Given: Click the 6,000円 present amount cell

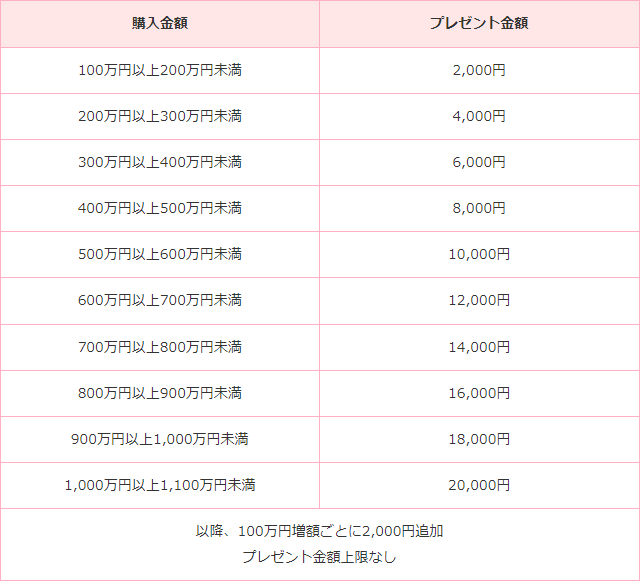Looking at the screenshot, I should point(479,162).
